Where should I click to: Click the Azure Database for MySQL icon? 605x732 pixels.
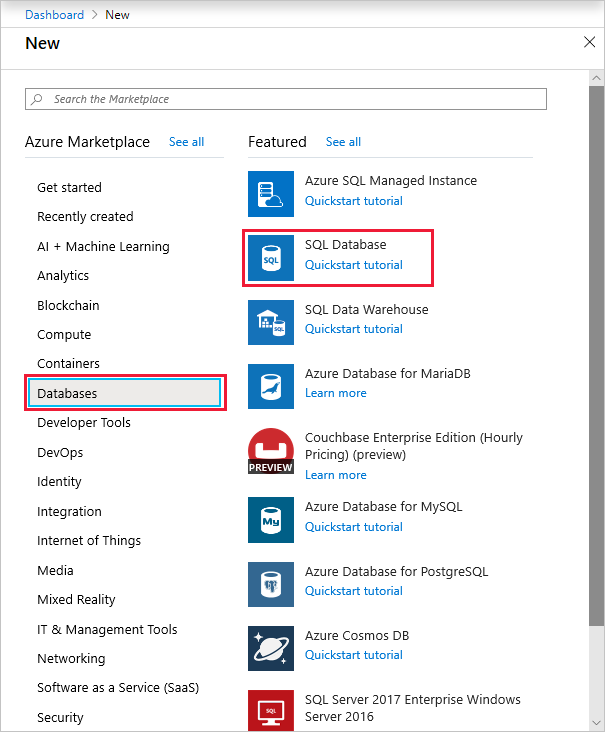point(271,520)
